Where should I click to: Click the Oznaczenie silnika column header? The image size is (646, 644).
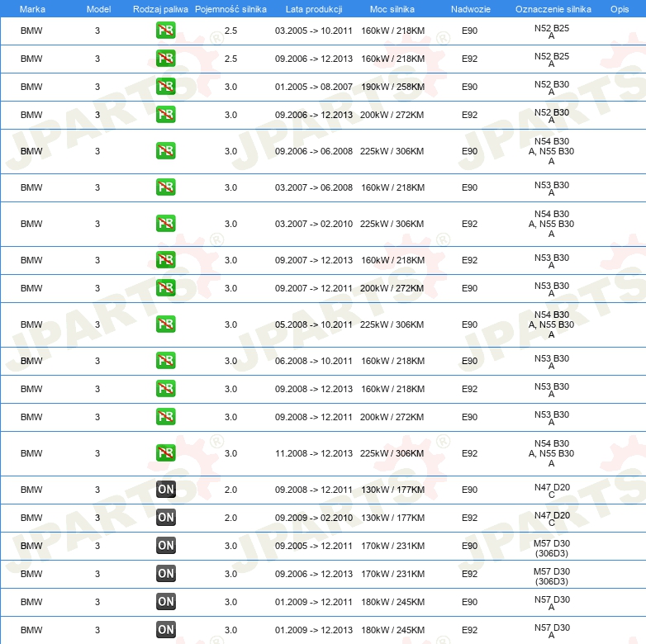553,8
